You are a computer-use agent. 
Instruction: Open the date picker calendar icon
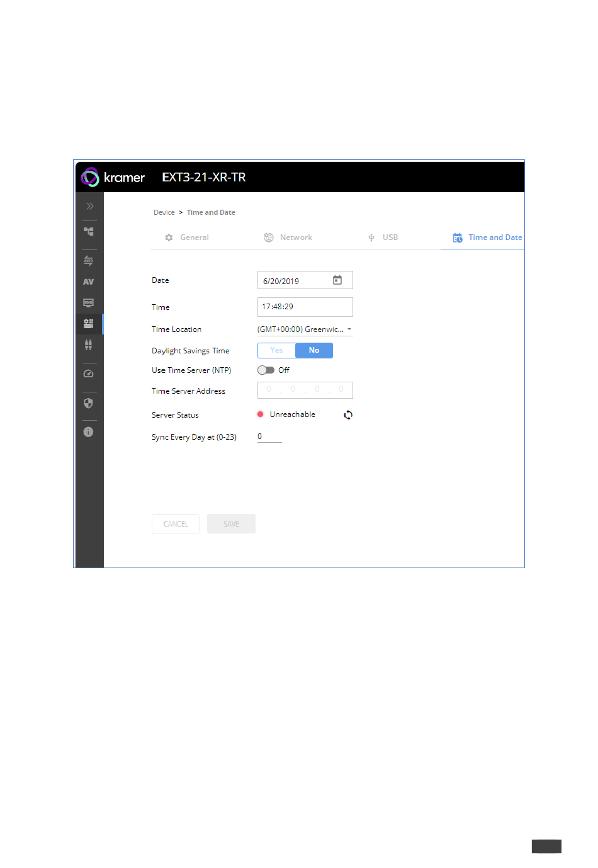click(337, 280)
